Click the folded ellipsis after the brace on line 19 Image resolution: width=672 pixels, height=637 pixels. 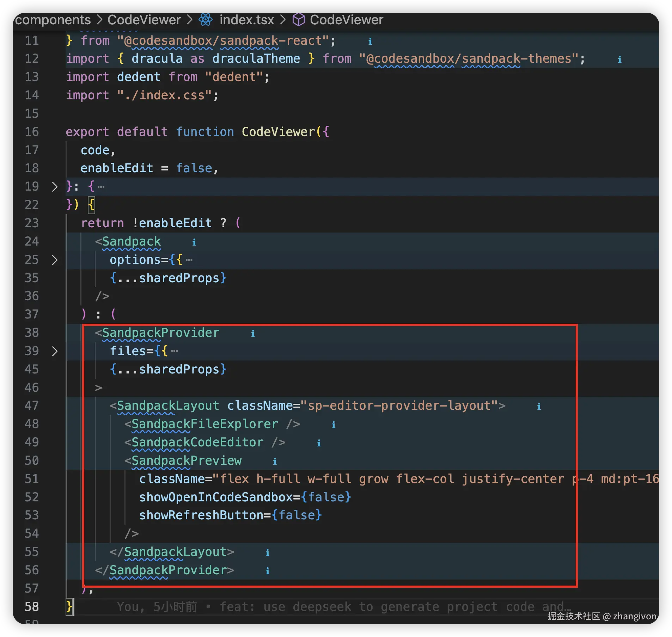click(101, 187)
